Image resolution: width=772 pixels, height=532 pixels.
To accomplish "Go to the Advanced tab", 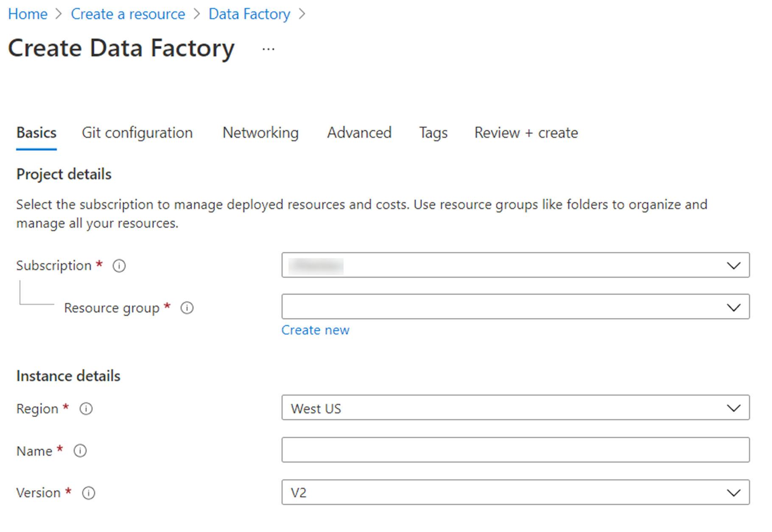I will tap(359, 133).
